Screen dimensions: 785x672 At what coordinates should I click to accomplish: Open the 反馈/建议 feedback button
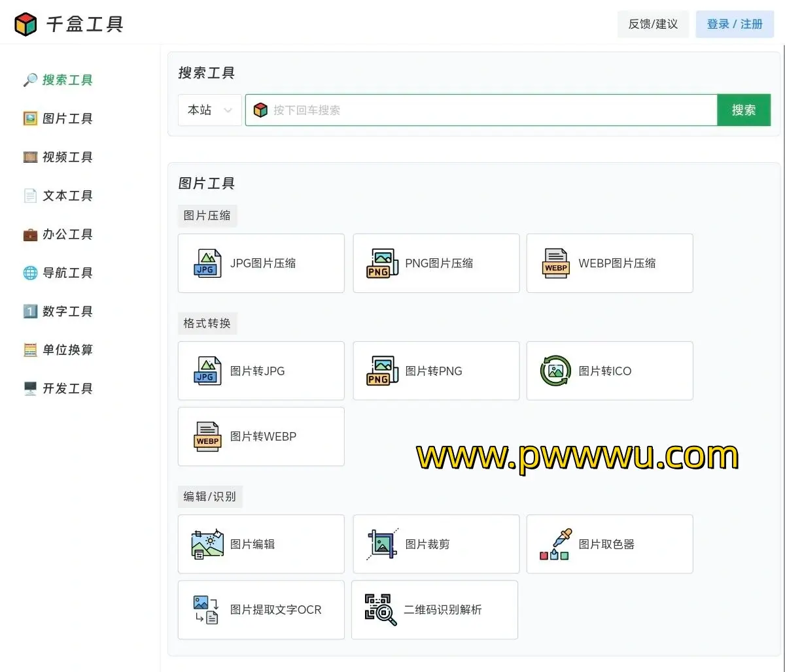click(x=653, y=24)
